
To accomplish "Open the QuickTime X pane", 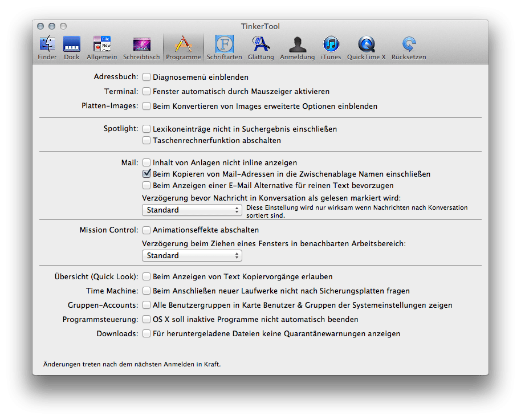I will pyautogui.click(x=366, y=47).
